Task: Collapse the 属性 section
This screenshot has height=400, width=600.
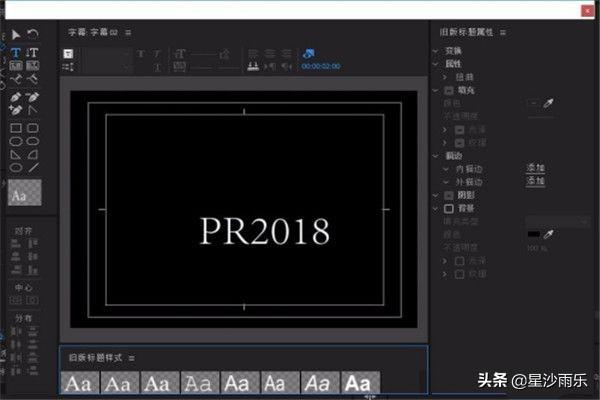Action: [x=435, y=64]
